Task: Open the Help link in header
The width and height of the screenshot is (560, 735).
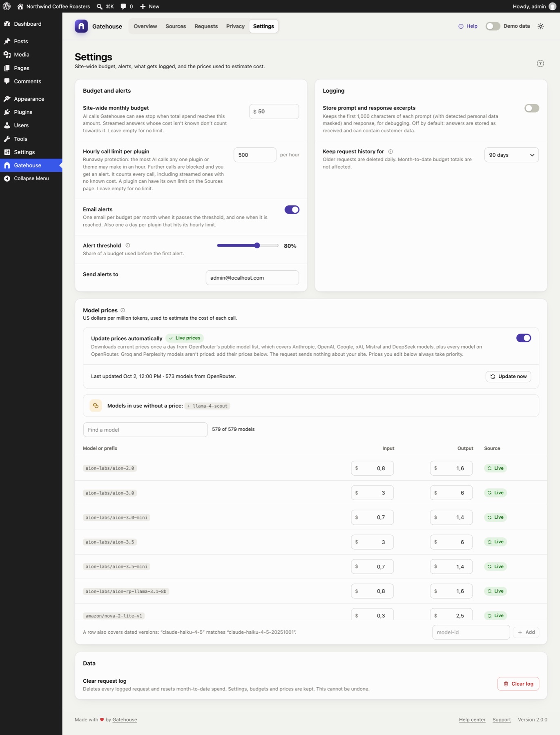Action: point(468,26)
